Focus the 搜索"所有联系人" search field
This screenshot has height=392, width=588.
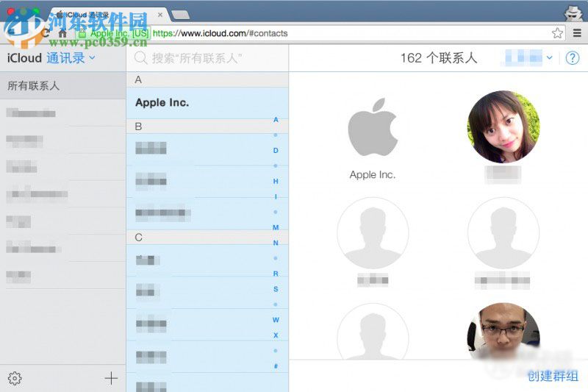[207, 58]
